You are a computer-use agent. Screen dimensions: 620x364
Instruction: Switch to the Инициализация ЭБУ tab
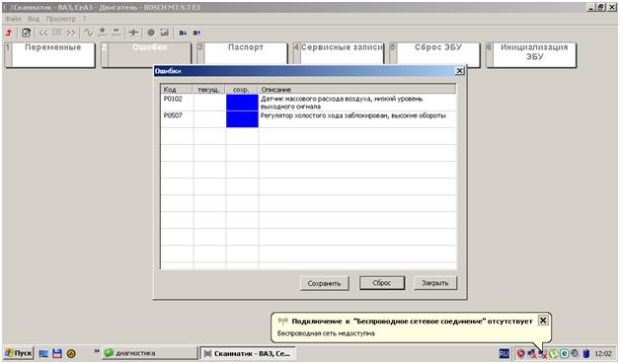(531, 55)
